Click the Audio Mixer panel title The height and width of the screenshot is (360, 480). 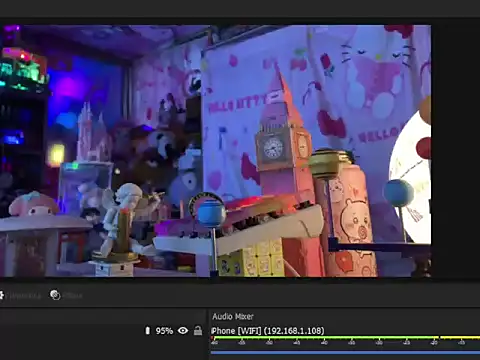[233, 316]
